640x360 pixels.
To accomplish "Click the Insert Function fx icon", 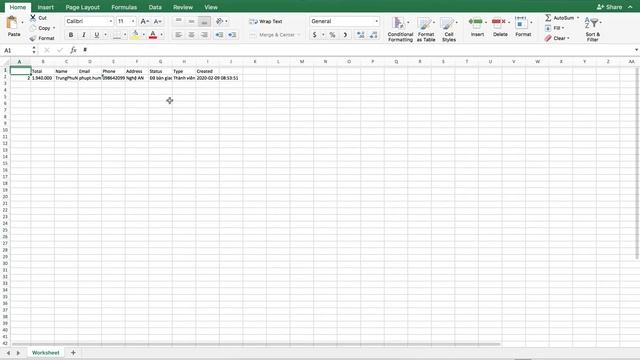I will (x=73, y=50).
